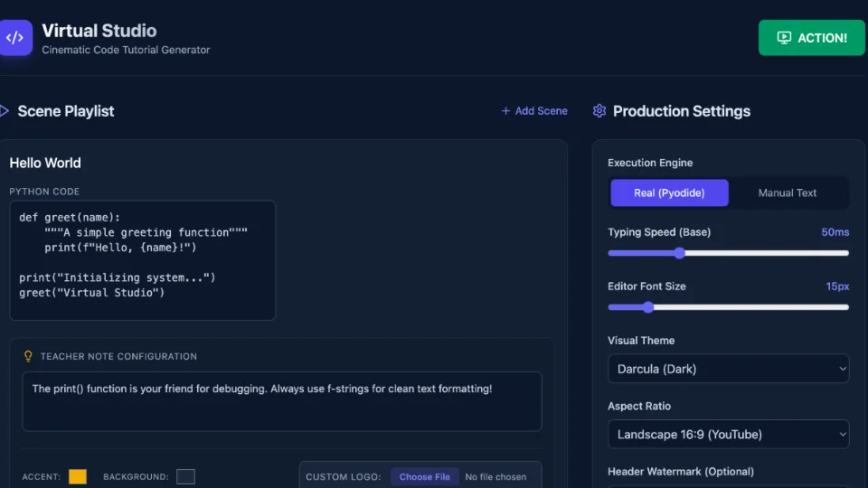Switch execution engine to Manual Text
Viewport: 868px width, 488px height.
pyautogui.click(x=788, y=192)
